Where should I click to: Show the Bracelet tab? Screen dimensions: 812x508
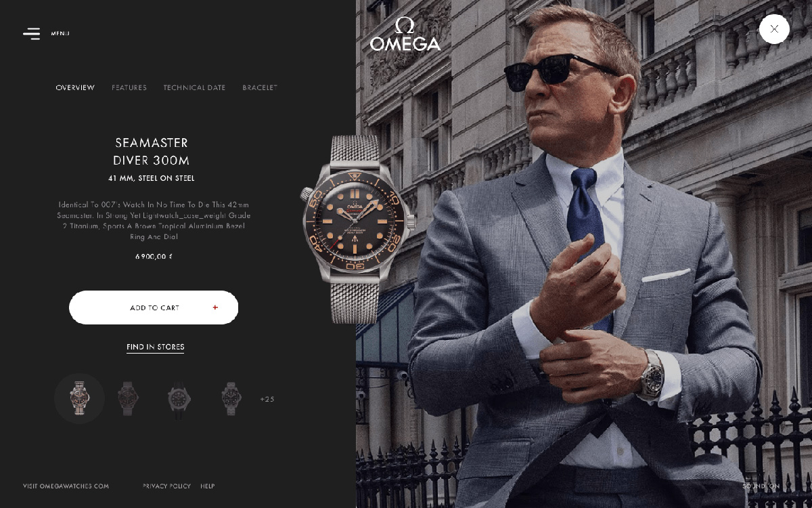pos(260,88)
